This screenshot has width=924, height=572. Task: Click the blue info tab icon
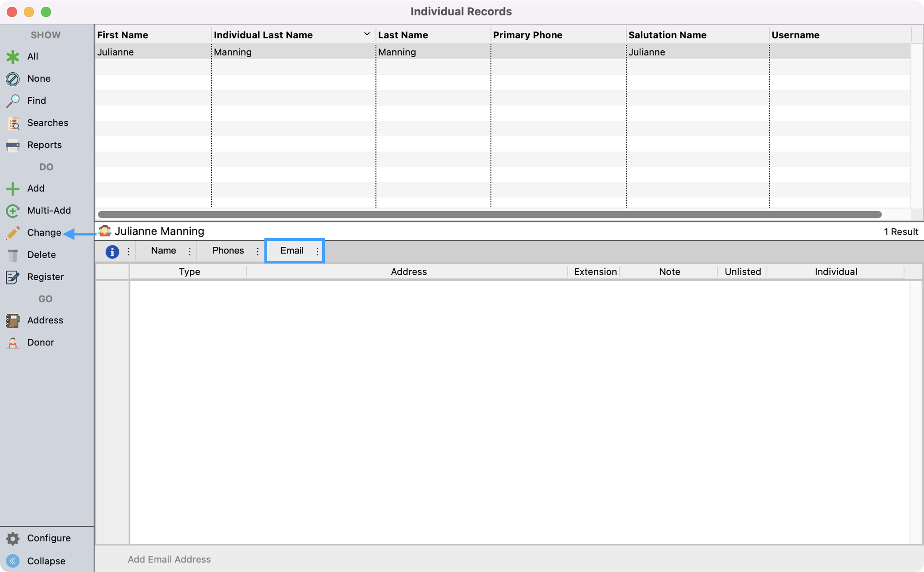pyautogui.click(x=112, y=251)
